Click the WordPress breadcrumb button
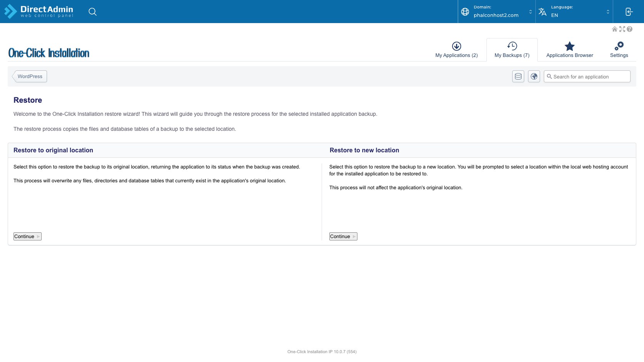This screenshot has height=362, width=644. [30, 76]
